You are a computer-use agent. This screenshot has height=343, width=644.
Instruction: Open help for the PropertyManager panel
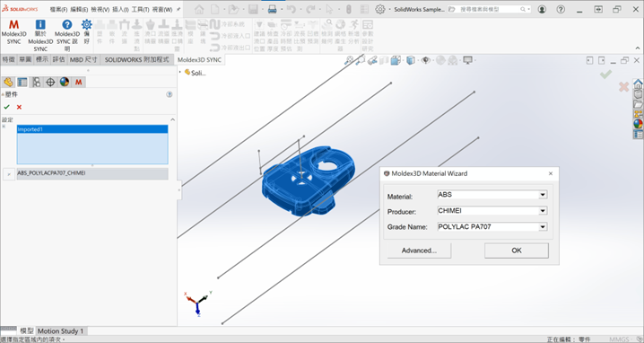click(x=170, y=94)
